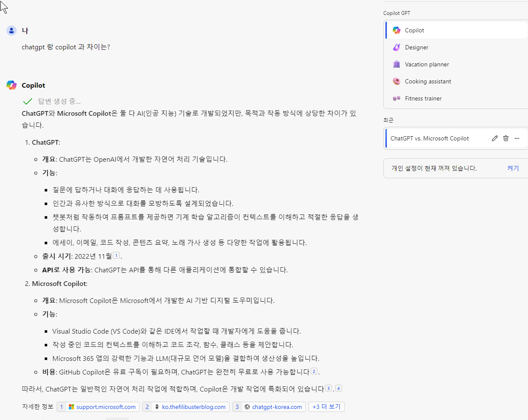
Task: Click the 답변 생성 중... status text
Action: click(59, 101)
